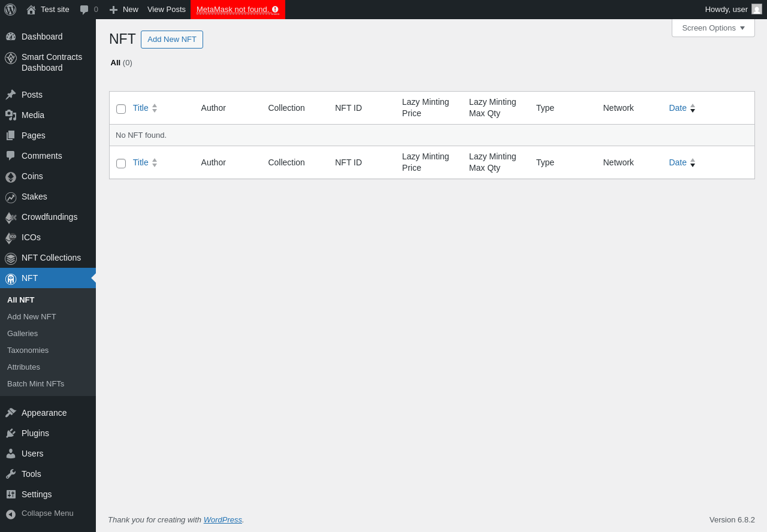This screenshot has height=532, width=767.
Task: Click the All (0) filter link
Action: pos(121,62)
